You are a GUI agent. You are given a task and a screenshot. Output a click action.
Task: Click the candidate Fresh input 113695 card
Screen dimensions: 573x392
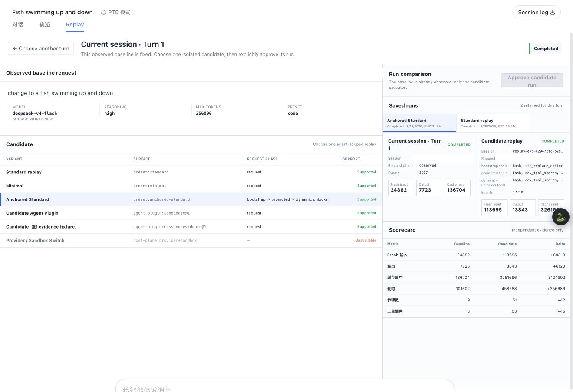pyautogui.click(x=494, y=208)
